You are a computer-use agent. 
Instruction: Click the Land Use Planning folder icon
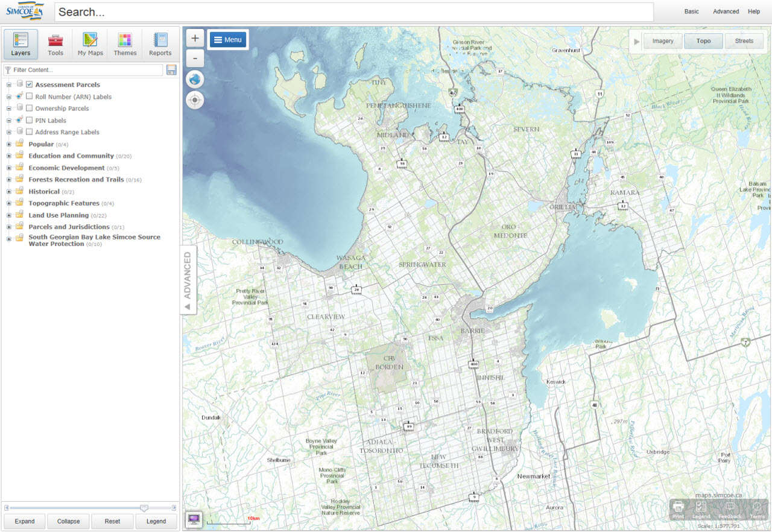point(19,214)
